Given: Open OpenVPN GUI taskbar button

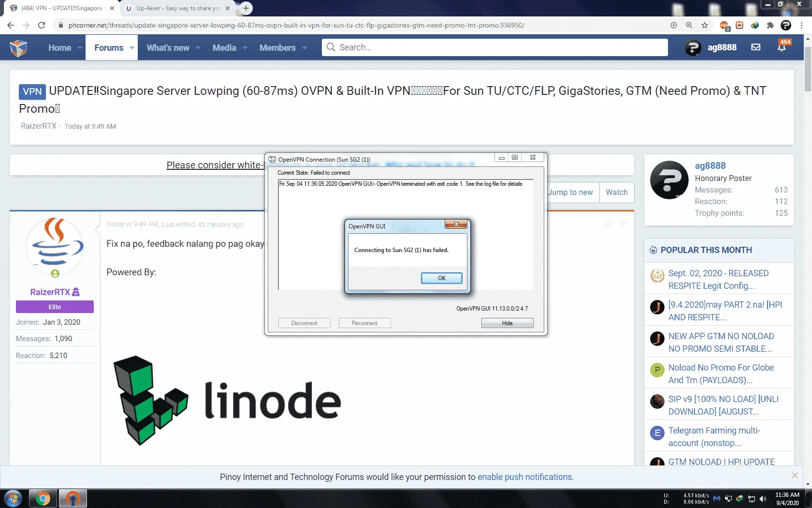Looking at the screenshot, I should pyautogui.click(x=73, y=498).
